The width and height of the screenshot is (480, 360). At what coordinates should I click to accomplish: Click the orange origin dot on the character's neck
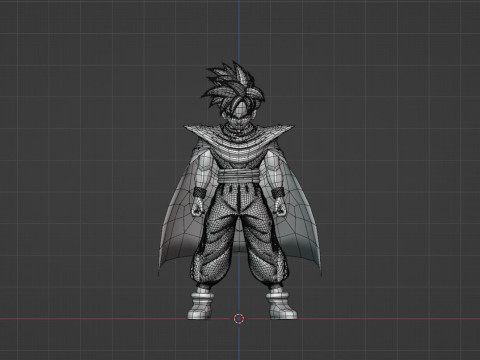click(239, 131)
